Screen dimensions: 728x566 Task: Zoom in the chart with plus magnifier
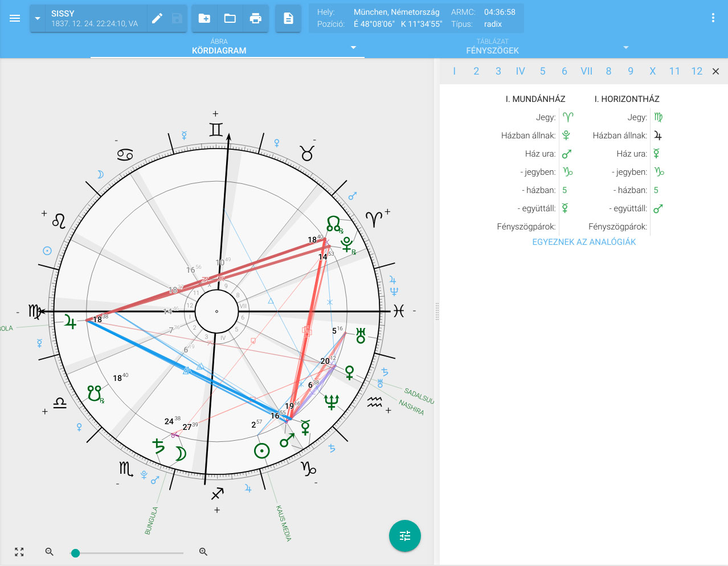pyautogui.click(x=203, y=552)
